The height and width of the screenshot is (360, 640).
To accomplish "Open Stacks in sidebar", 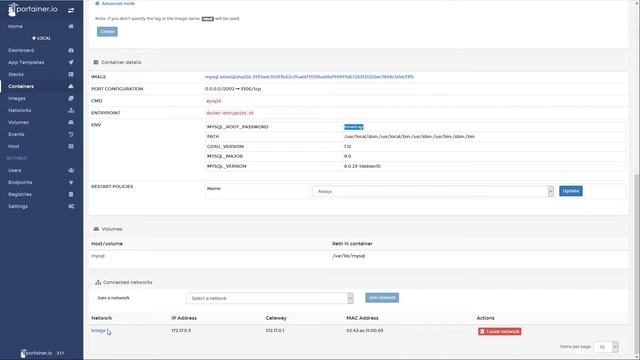I will click(x=16, y=74).
